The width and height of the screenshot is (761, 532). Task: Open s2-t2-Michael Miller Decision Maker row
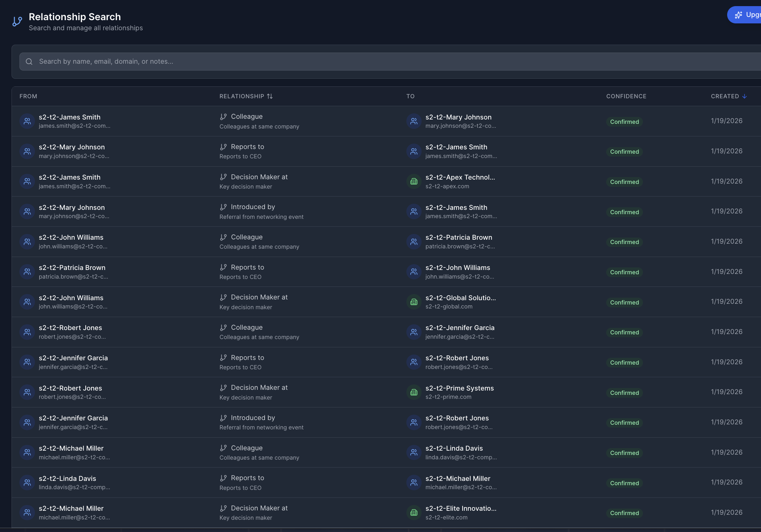(x=259, y=508)
